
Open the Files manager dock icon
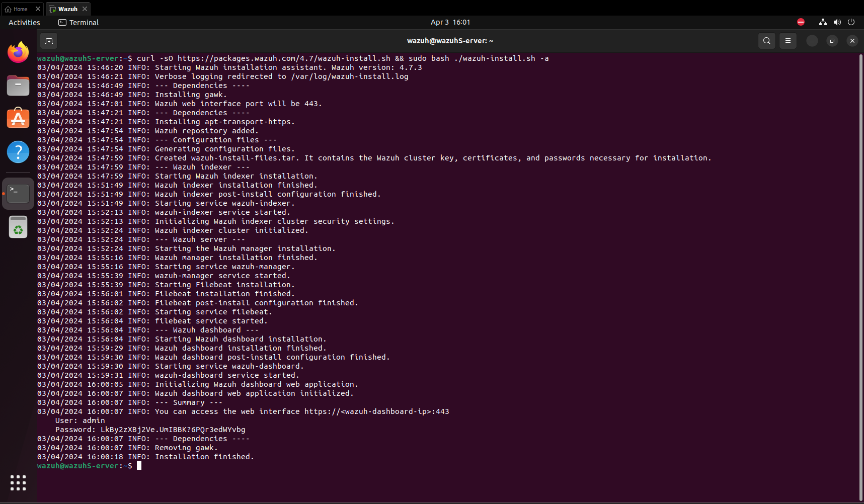click(18, 86)
